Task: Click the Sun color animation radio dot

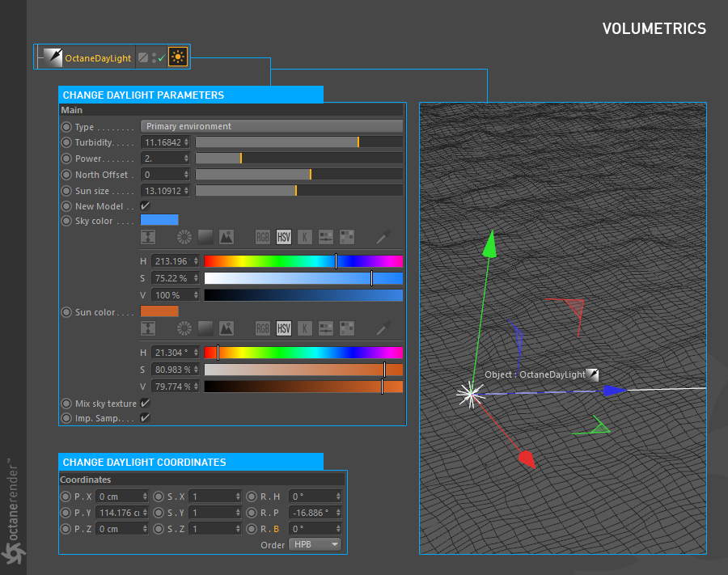Action: click(66, 312)
